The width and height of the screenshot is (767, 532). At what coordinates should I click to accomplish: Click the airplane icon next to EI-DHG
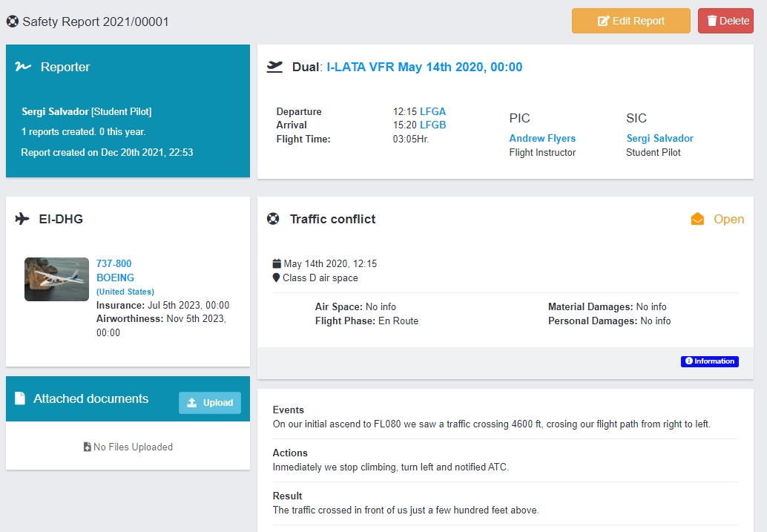click(x=23, y=219)
